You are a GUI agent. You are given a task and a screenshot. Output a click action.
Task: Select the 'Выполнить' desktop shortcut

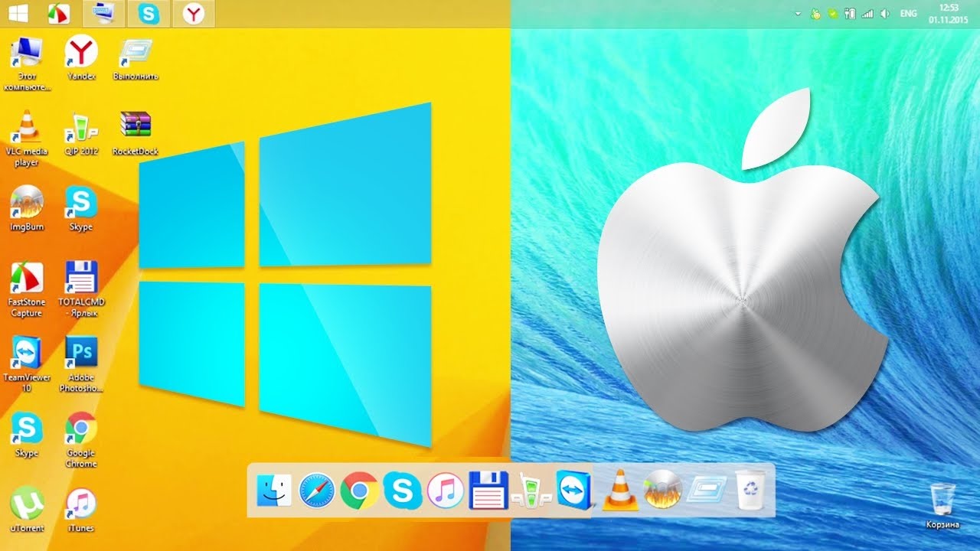pos(136,59)
